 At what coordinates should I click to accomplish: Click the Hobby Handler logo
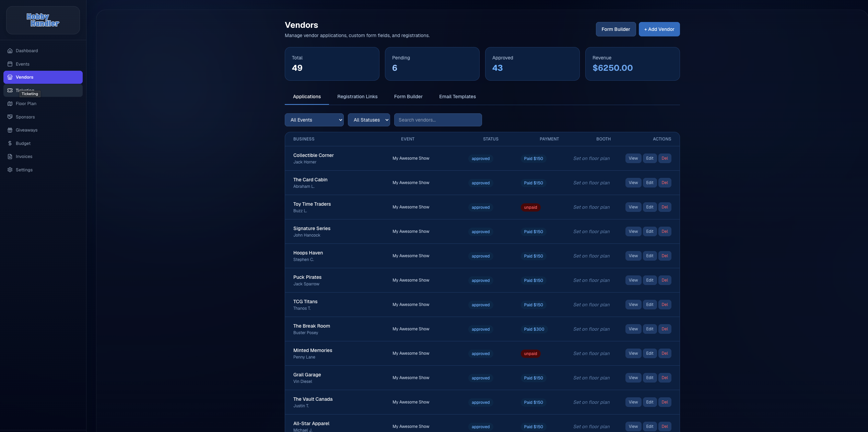click(43, 20)
